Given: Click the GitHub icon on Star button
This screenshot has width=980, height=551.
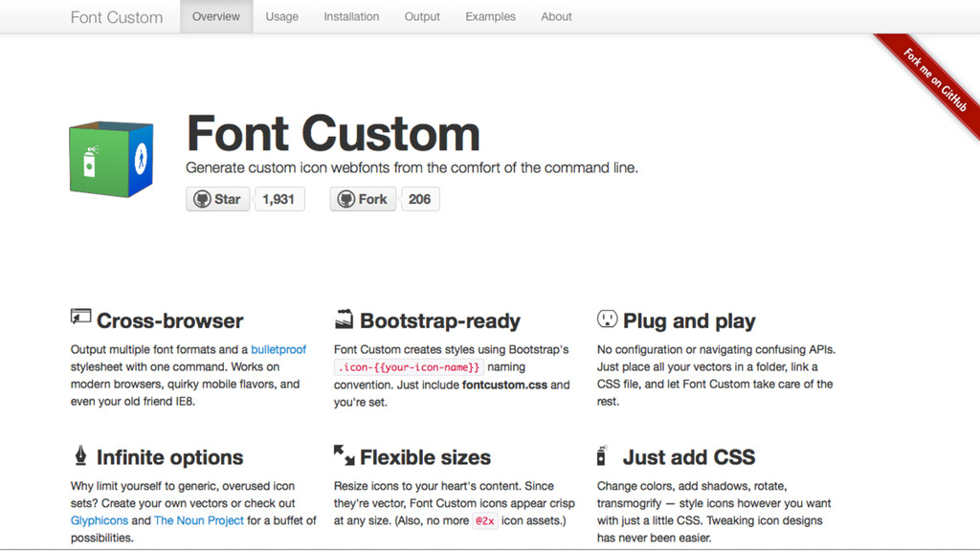Looking at the screenshot, I should click(x=202, y=199).
